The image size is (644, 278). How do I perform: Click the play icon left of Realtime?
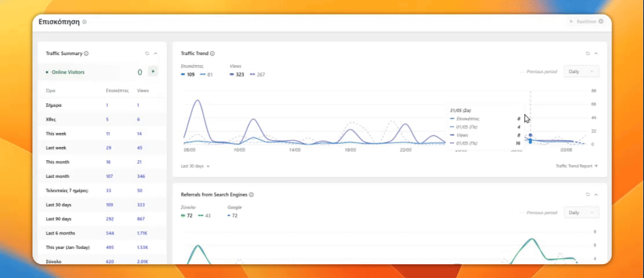(x=572, y=21)
